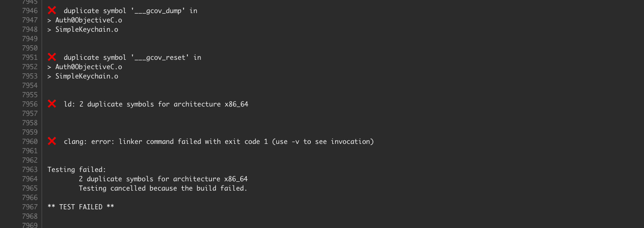Click the '** TEST FAILED **' line
This screenshot has height=228, width=644.
(81, 207)
